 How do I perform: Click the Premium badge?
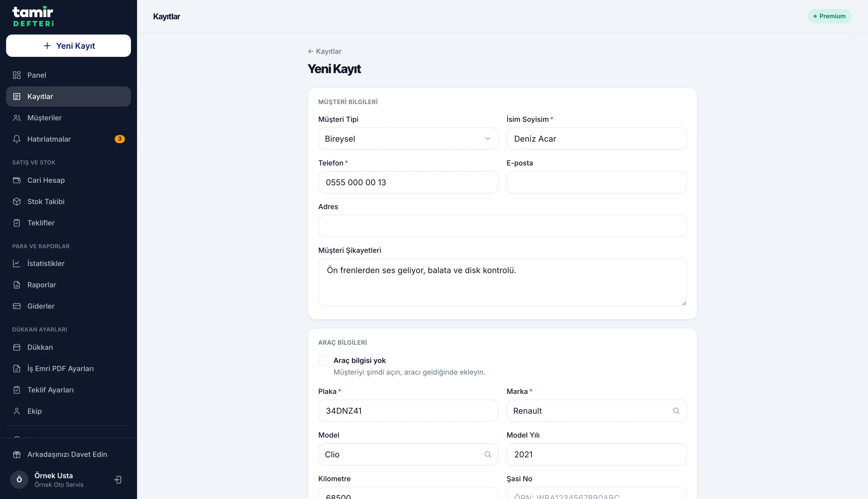(x=829, y=16)
